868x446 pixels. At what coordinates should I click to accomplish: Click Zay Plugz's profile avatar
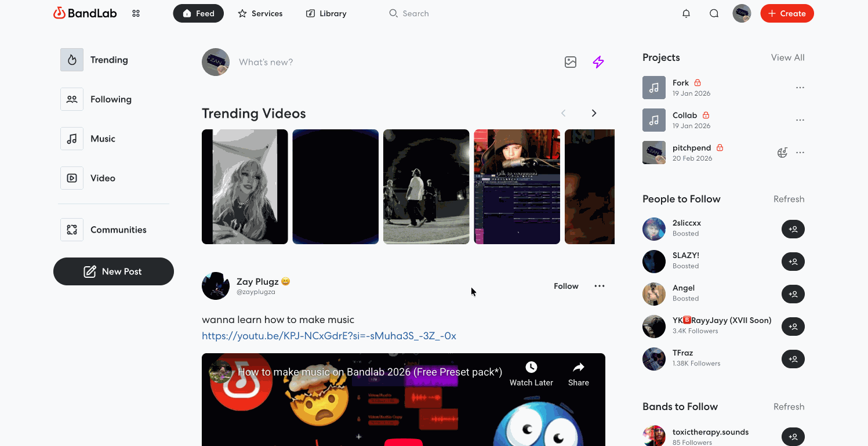click(215, 286)
